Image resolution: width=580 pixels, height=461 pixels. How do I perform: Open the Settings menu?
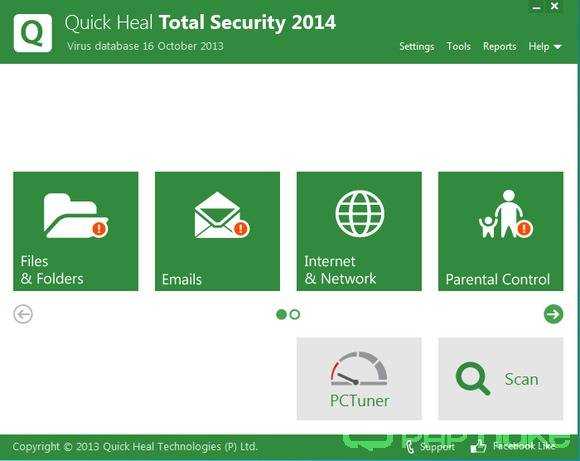[x=417, y=47]
